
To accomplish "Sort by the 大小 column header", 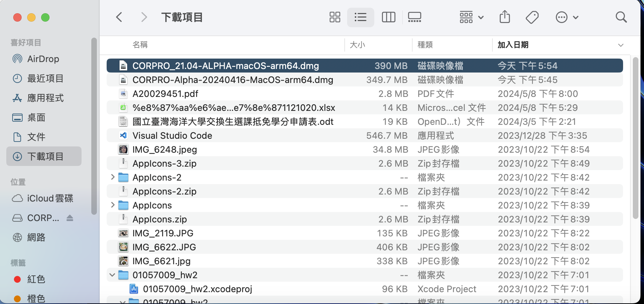I will (x=358, y=45).
